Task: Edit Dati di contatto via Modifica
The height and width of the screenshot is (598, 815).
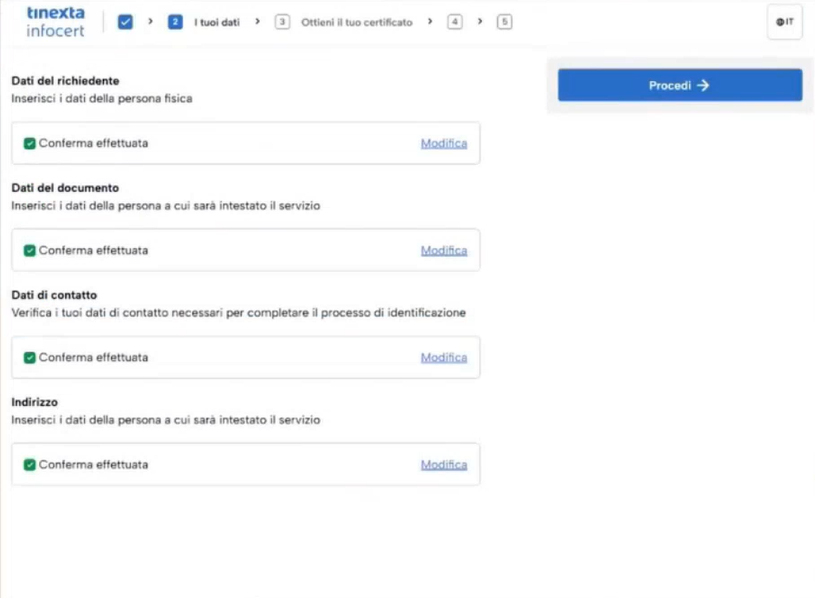Action: [443, 357]
